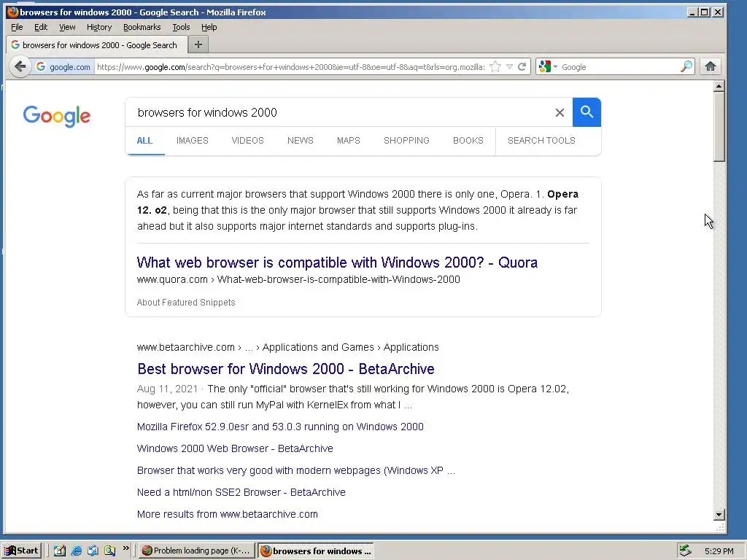Open Need a html/non SSE2 Browser link
The height and width of the screenshot is (560, 747).
click(241, 492)
